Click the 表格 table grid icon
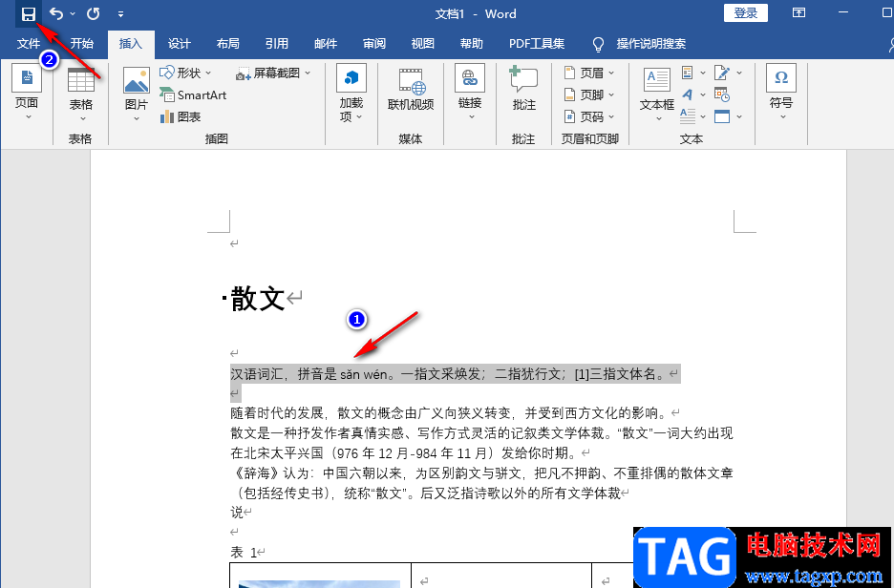894x588 pixels. coord(81,80)
